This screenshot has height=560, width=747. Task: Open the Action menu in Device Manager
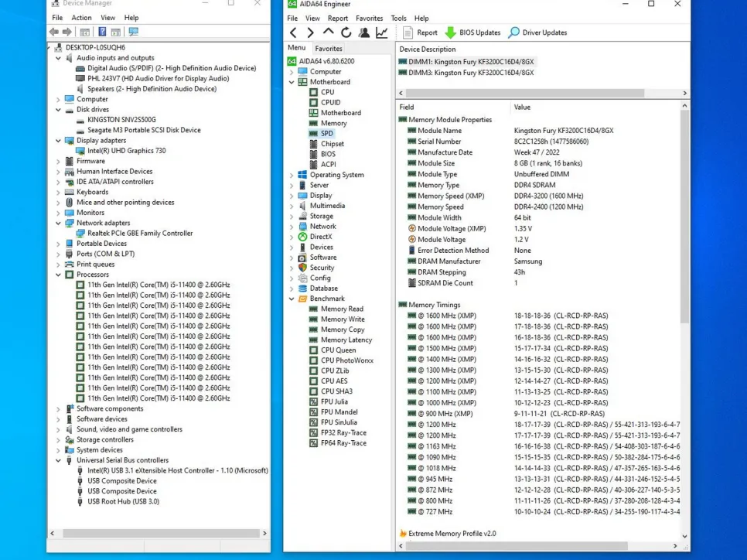click(x=81, y=18)
